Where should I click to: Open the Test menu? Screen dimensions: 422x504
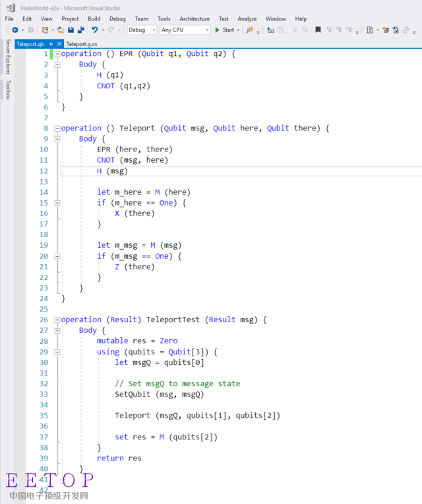coord(224,19)
